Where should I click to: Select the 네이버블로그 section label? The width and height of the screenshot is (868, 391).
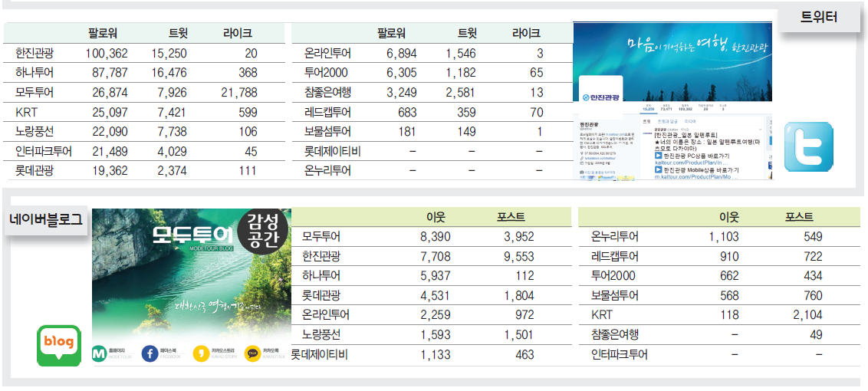[46, 219]
